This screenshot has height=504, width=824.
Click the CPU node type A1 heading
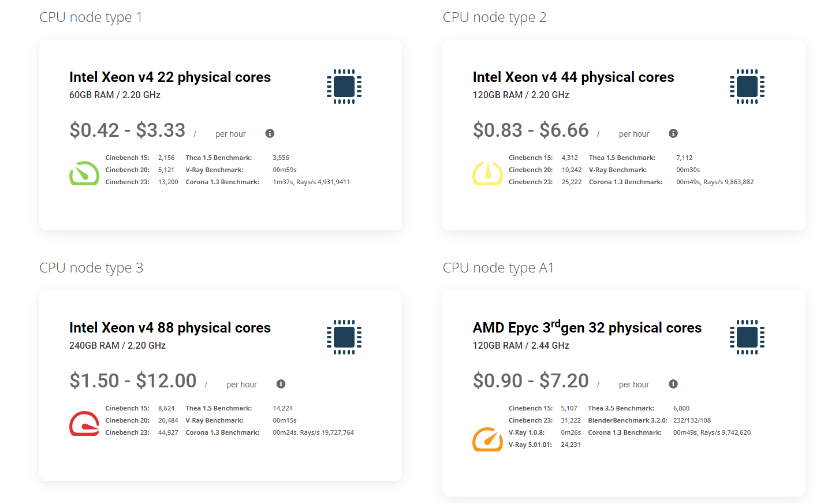(498, 268)
